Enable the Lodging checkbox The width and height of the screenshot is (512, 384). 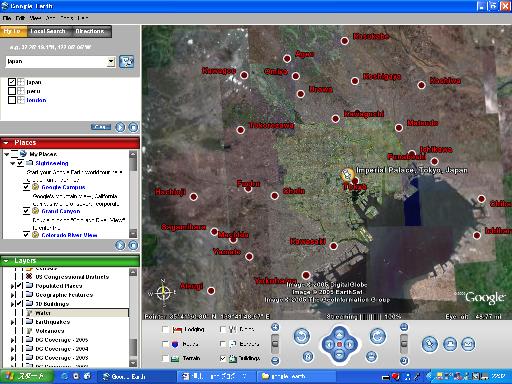pyautogui.click(x=165, y=329)
